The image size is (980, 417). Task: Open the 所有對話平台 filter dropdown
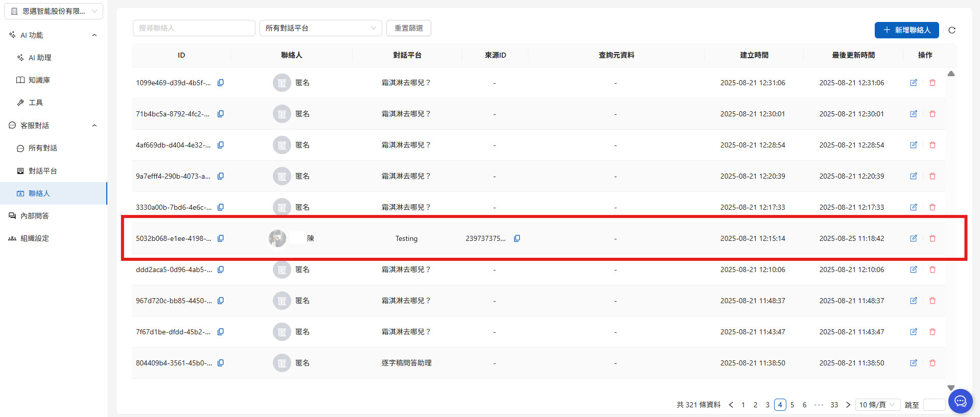click(x=320, y=28)
